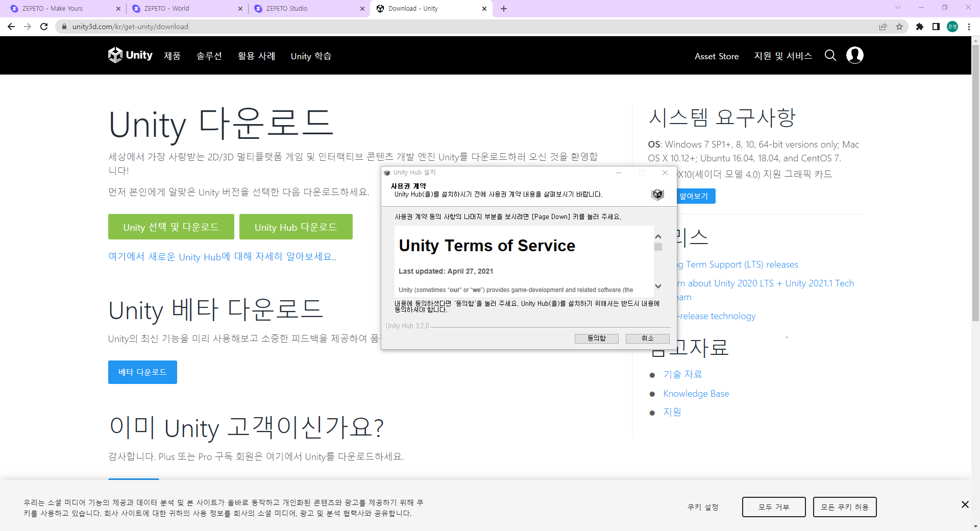Toggle the browser side panel icon
This screenshot has width=980, height=531.
coord(936,27)
